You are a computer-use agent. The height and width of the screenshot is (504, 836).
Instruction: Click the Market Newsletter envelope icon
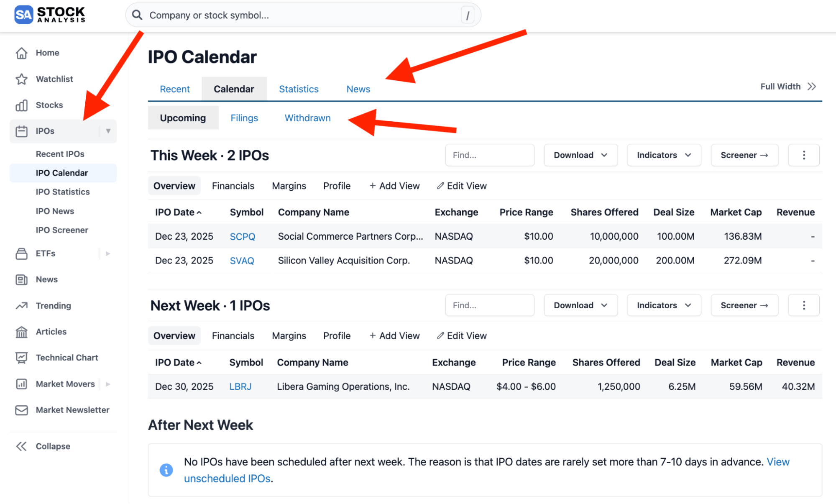21,410
